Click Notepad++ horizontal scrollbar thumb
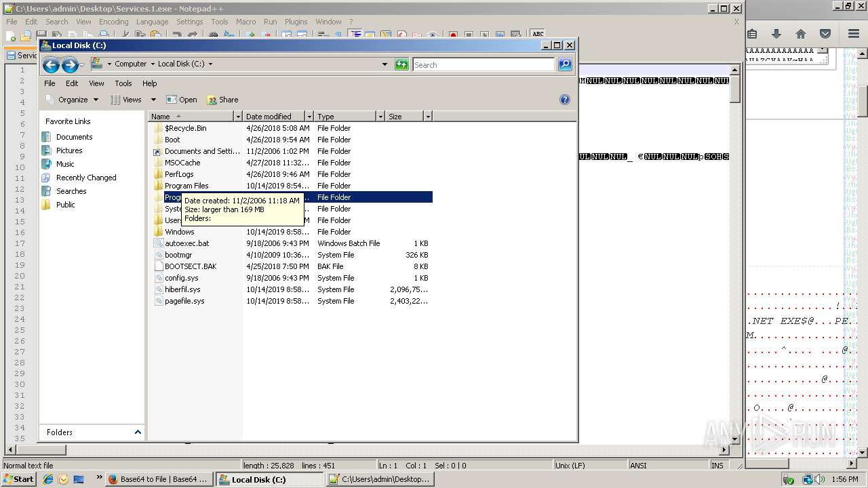Viewport: 868px width, 488px height. 41,449
